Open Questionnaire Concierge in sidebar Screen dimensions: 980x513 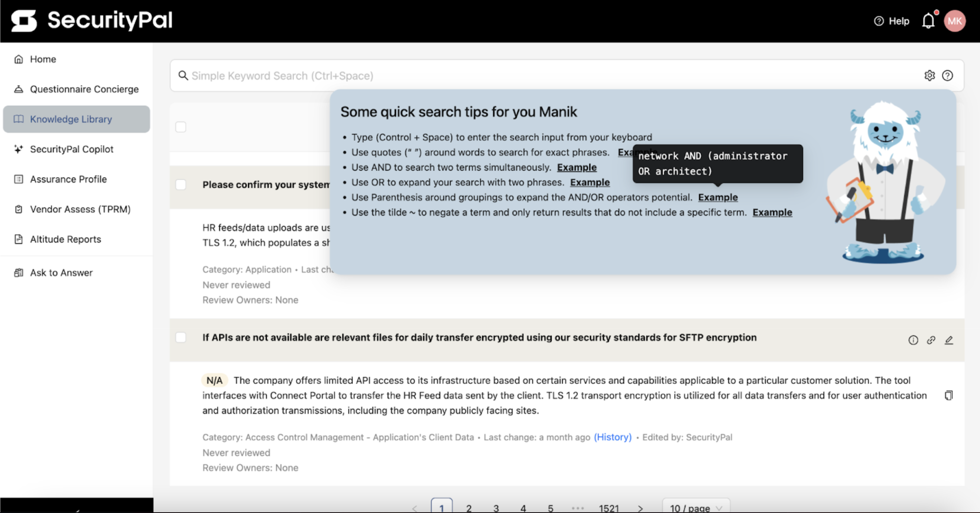click(76, 89)
